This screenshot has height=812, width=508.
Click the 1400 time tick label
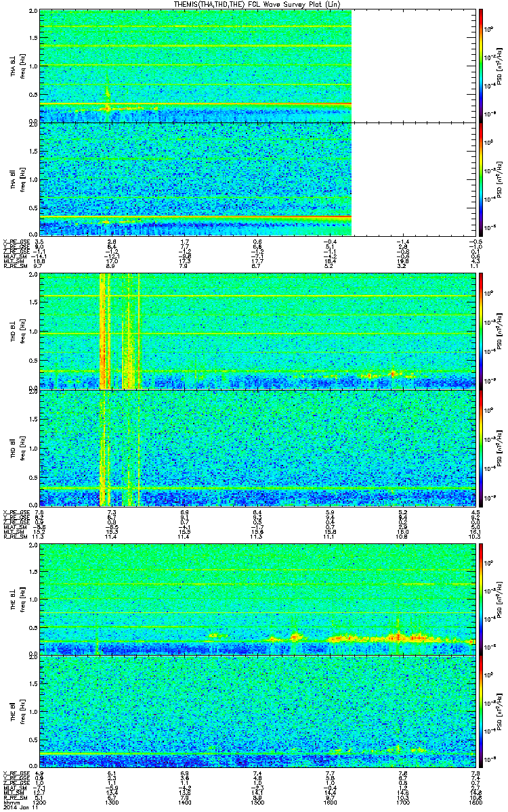(185, 803)
